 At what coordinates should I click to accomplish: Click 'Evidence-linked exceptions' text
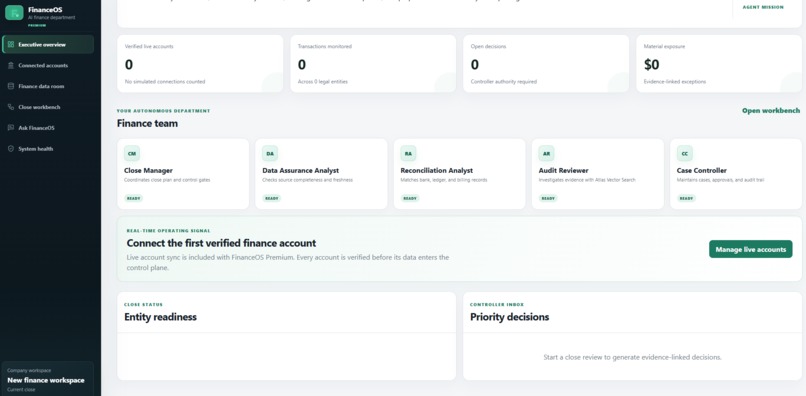click(x=674, y=82)
